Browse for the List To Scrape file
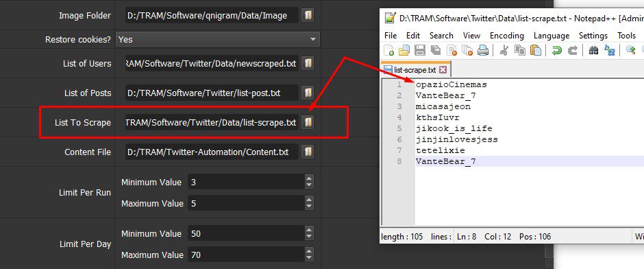 tap(308, 123)
